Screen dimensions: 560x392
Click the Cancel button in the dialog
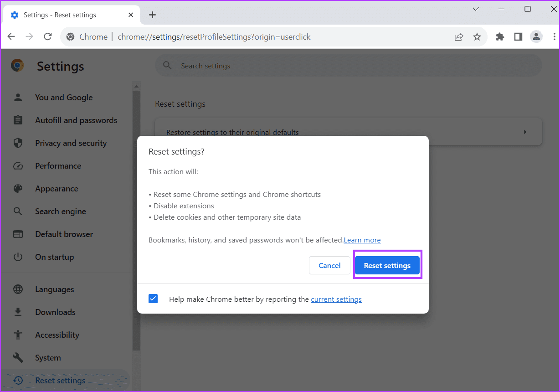click(329, 265)
